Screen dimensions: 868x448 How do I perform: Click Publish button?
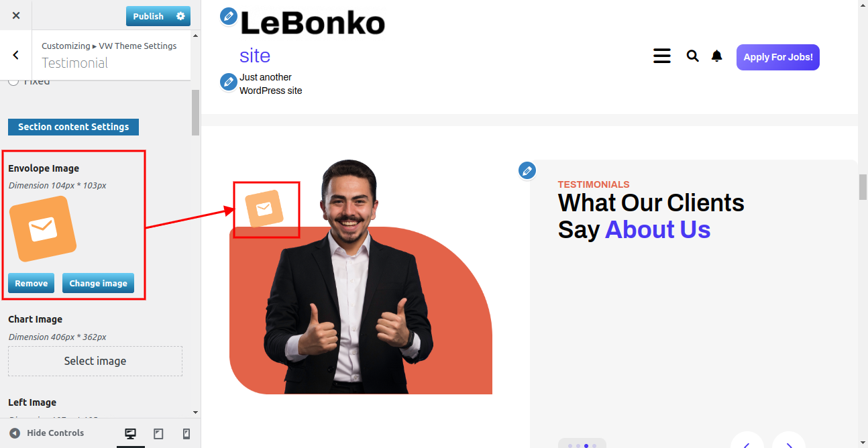[x=148, y=16]
